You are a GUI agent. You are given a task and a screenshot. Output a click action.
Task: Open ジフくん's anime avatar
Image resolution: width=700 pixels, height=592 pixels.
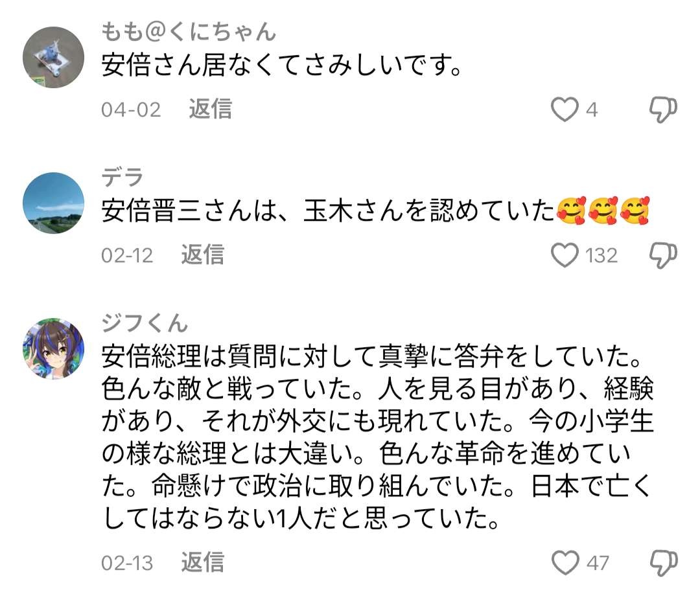(x=54, y=348)
